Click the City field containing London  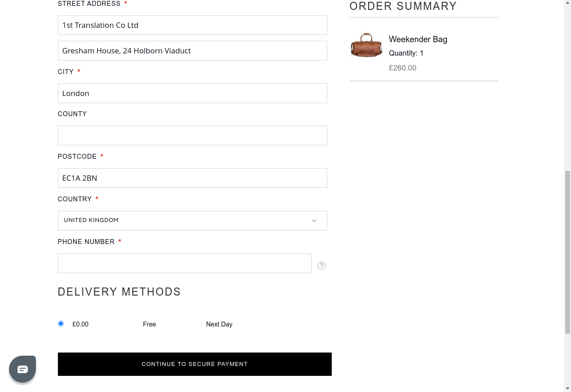[192, 93]
